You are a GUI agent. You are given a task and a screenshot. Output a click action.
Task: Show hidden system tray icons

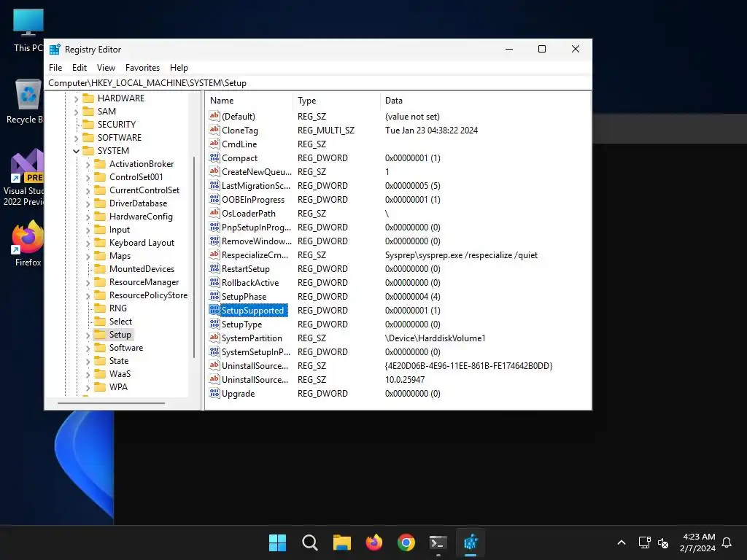click(x=622, y=542)
